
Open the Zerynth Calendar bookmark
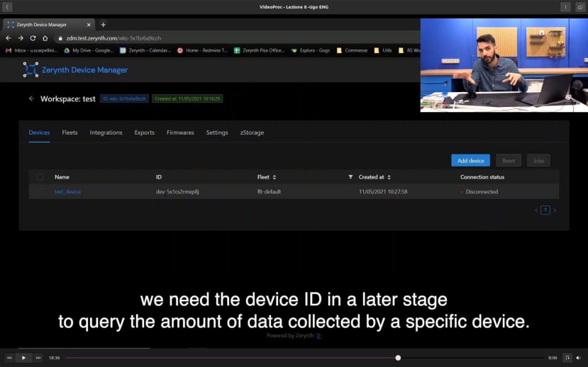point(145,50)
